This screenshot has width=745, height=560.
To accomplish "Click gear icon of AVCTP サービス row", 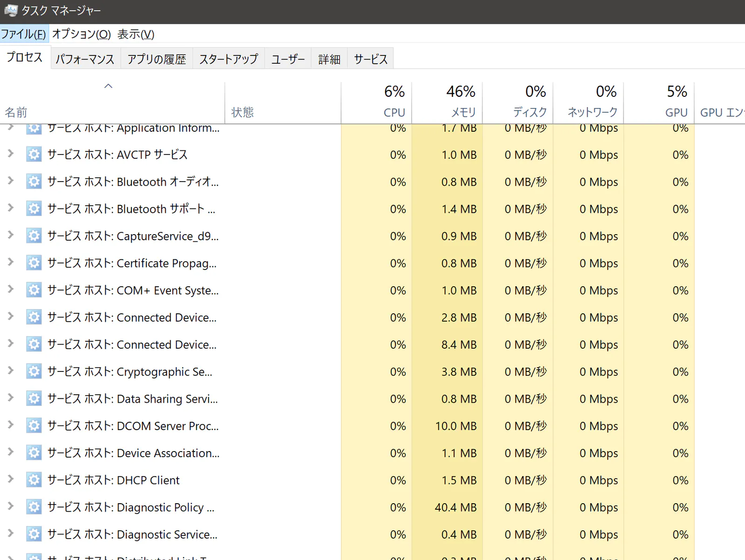I will tap(34, 154).
